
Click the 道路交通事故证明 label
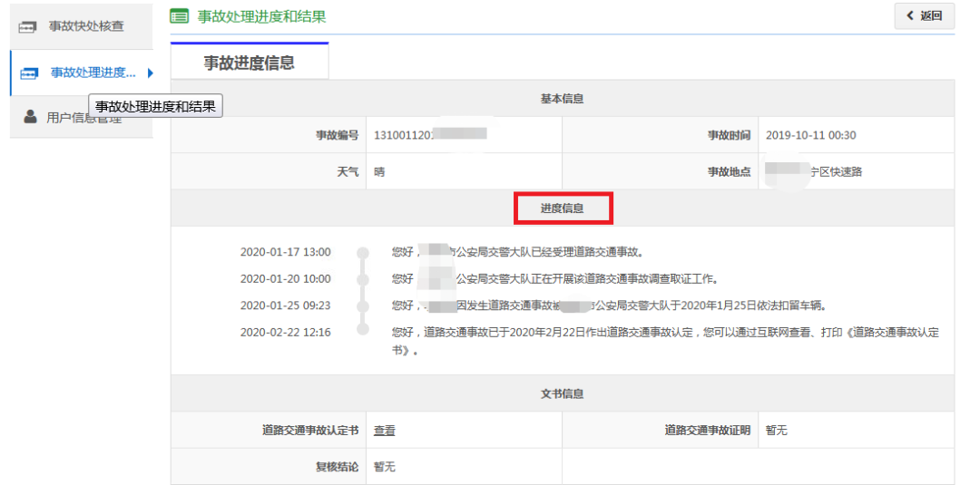708,431
